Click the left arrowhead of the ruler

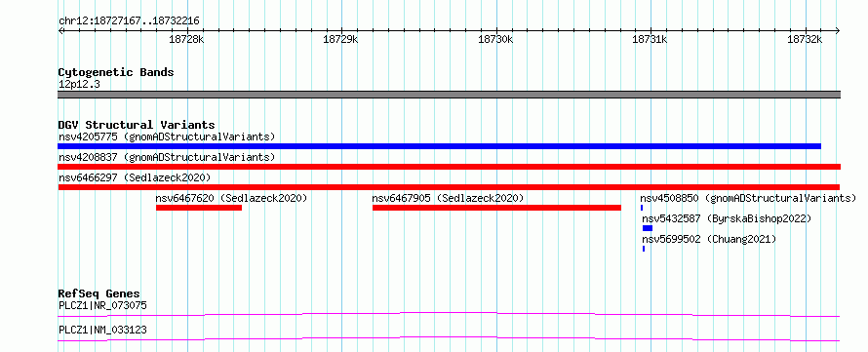[x=60, y=30]
